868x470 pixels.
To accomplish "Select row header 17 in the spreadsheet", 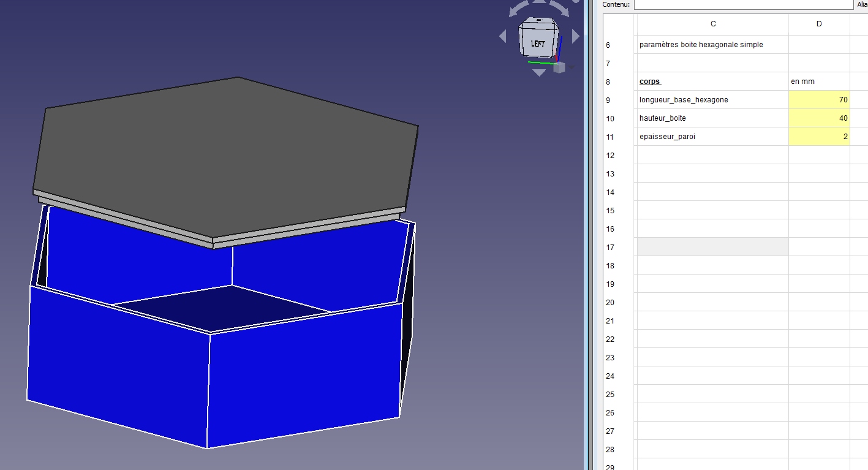I will (610, 247).
